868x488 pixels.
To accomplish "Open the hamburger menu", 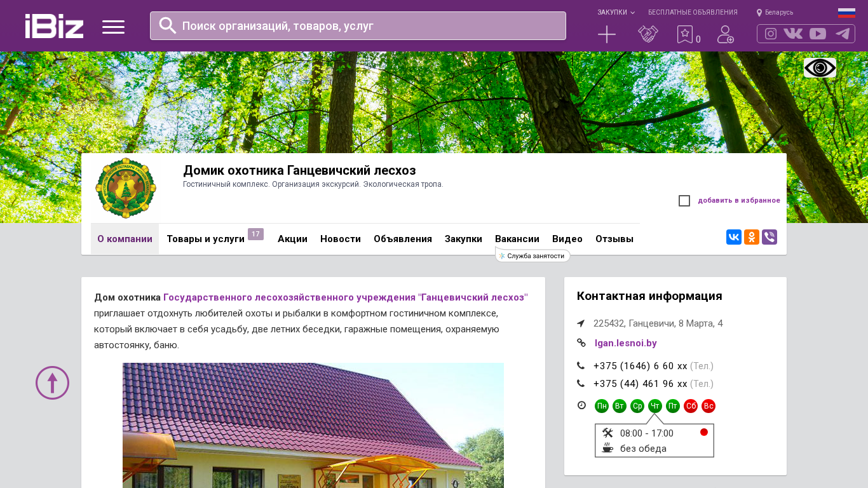I will coord(113,27).
